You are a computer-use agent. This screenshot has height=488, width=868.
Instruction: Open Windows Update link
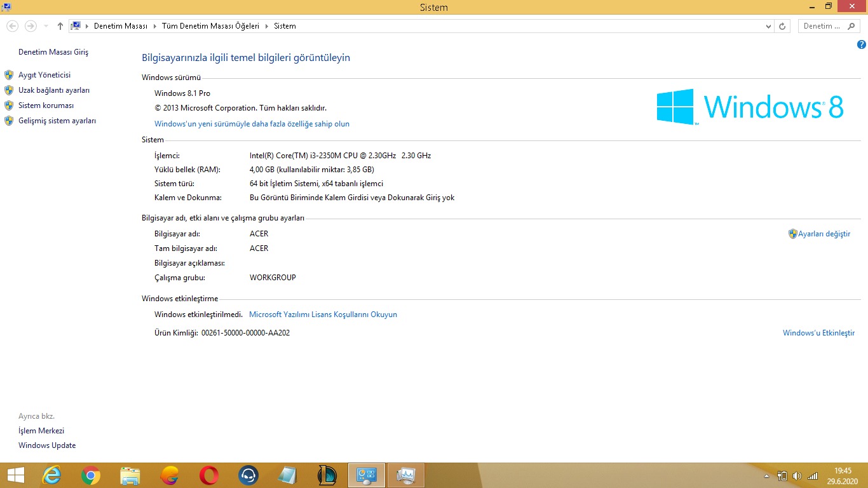47,445
